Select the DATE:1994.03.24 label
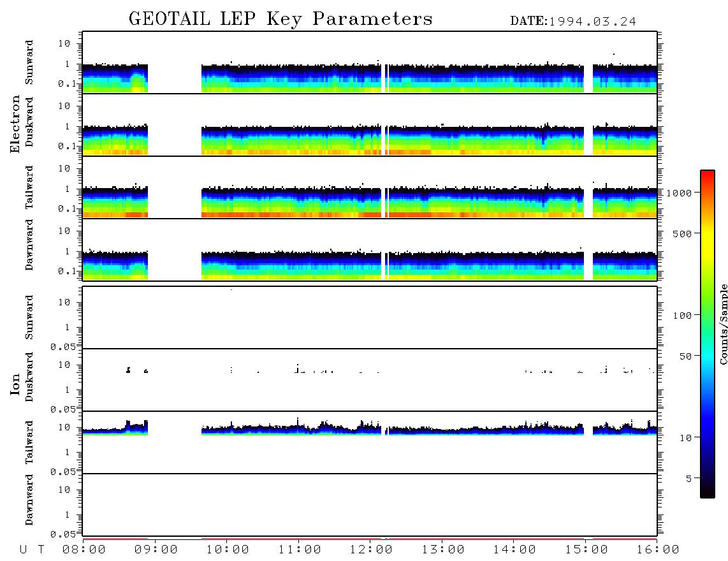 (x=573, y=22)
